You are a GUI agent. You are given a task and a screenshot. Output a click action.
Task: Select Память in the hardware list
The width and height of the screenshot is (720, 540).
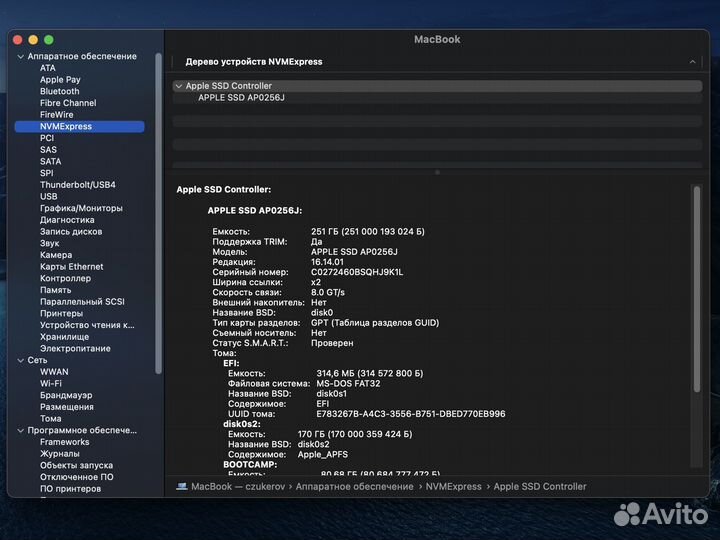55,290
